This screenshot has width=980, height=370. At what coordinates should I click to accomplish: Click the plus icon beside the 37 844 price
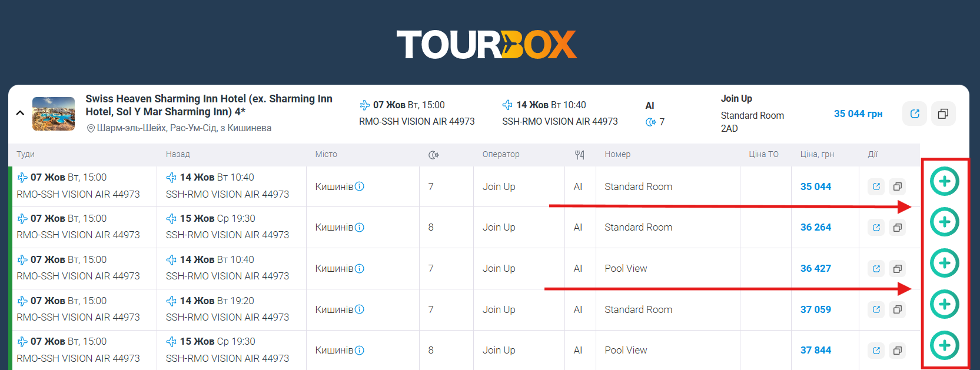tap(944, 345)
